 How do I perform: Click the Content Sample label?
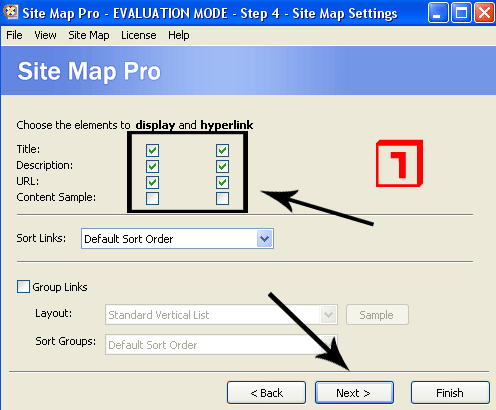[56, 197]
